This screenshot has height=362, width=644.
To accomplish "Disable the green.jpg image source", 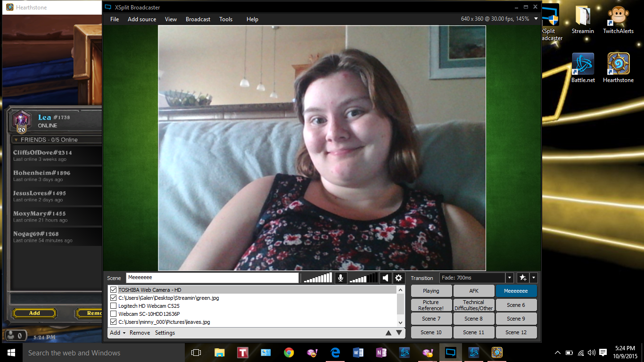I will point(113,297).
